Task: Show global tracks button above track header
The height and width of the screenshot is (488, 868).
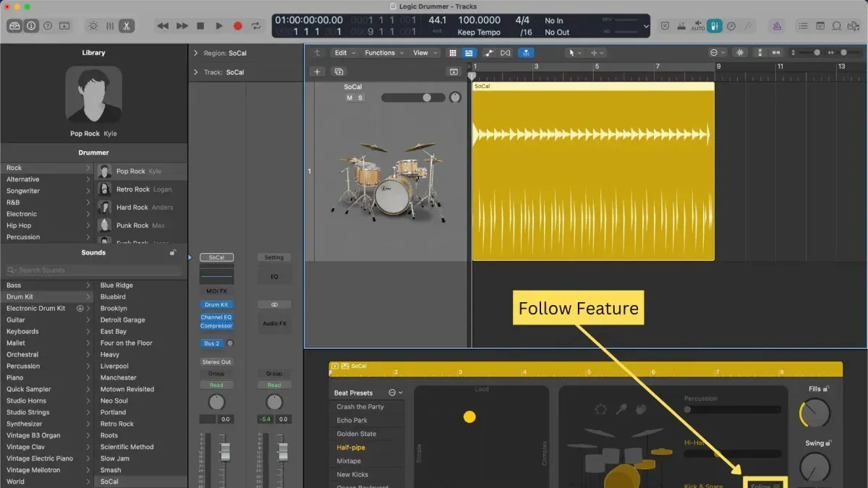Action: [454, 72]
